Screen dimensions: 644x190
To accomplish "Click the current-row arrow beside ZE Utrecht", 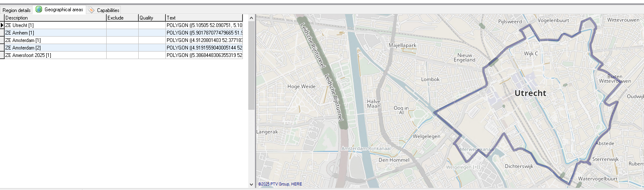I will (x=2, y=25).
